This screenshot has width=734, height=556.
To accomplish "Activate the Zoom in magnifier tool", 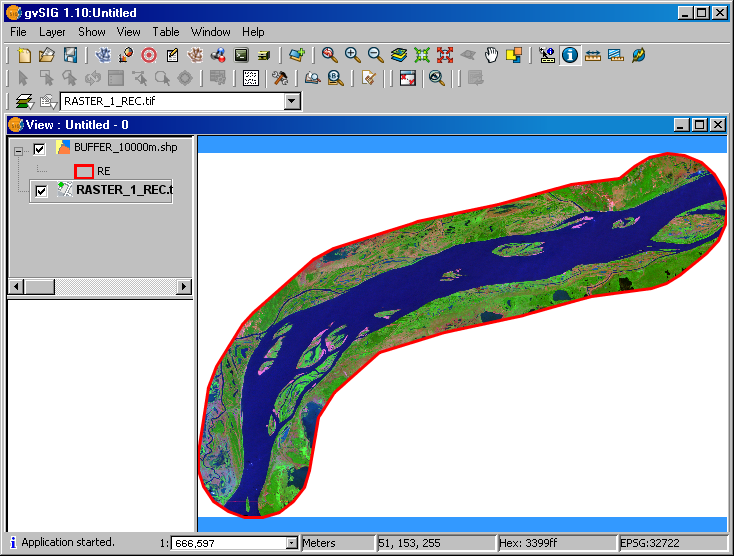I will tap(352, 55).
